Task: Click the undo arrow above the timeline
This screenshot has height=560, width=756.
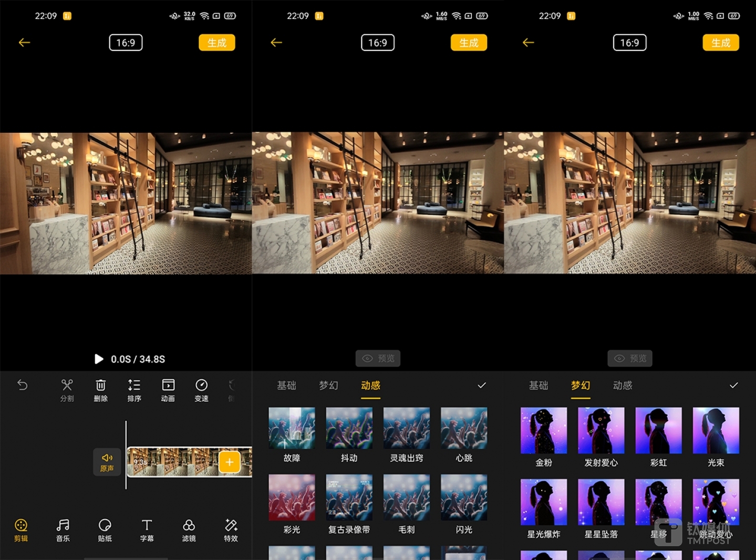Action: [x=23, y=385]
